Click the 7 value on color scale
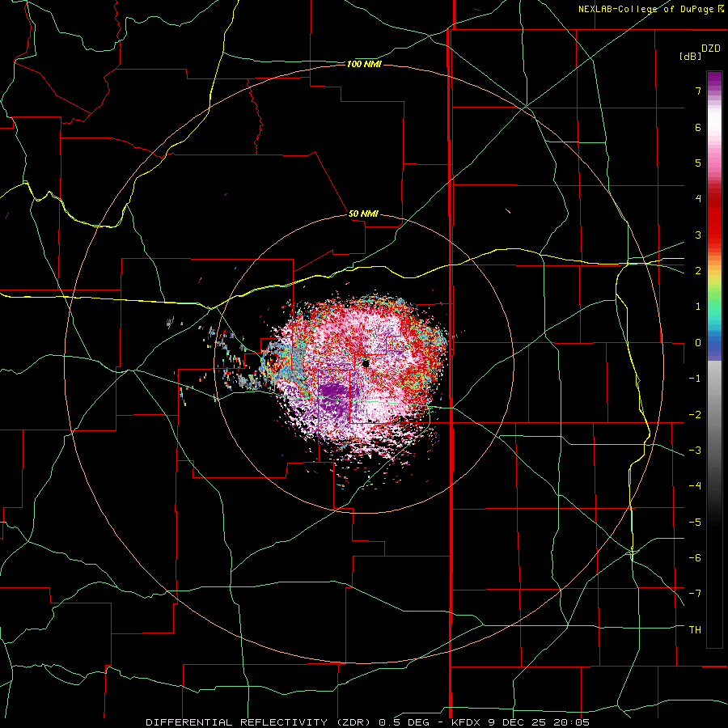728x728 pixels. (698, 91)
